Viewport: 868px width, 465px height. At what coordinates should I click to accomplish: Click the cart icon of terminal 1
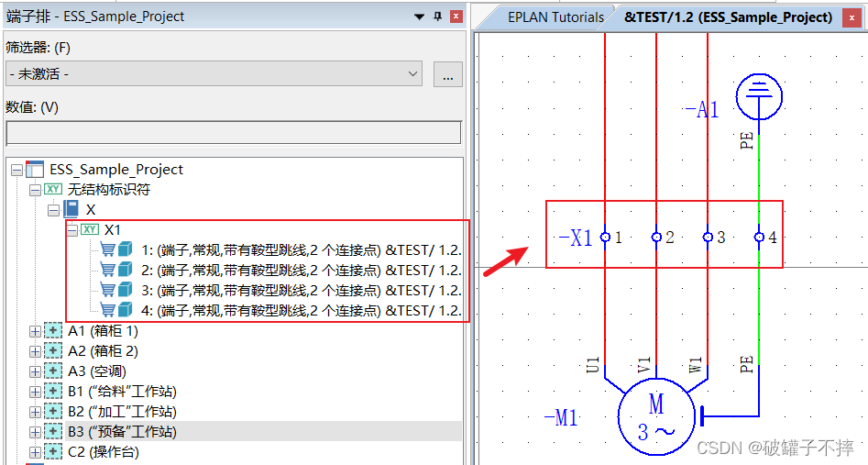pos(108,249)
